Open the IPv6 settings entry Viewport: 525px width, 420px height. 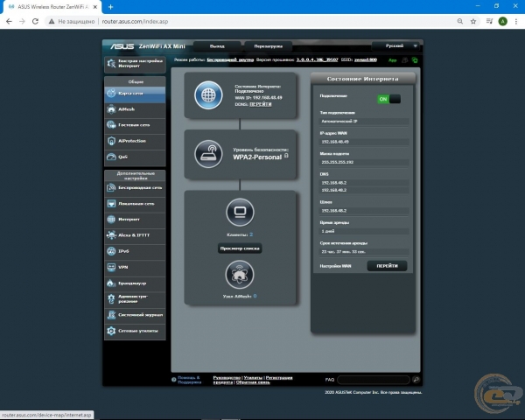click(x=135, y=251)
